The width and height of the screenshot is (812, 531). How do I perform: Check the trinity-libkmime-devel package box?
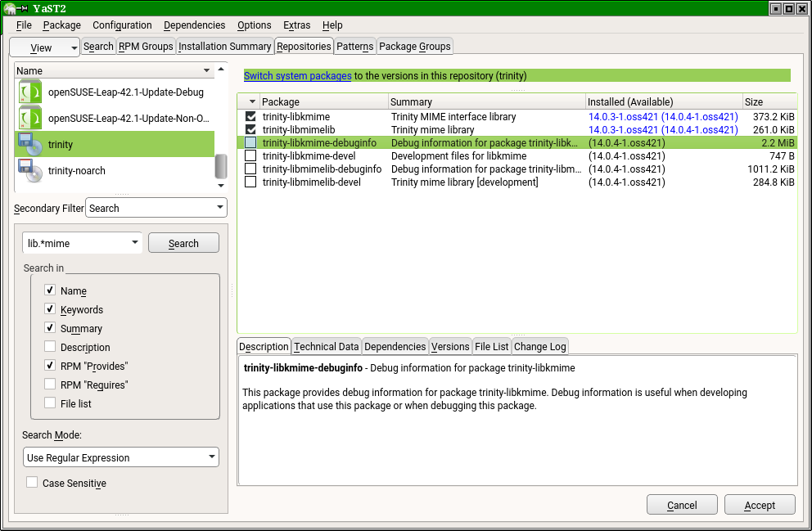(250, 155)
